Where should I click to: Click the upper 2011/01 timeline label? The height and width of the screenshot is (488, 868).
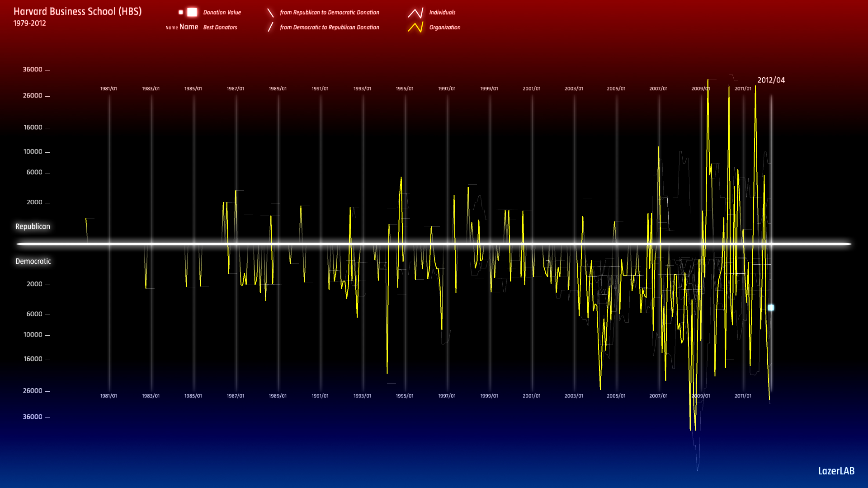[743, 89]
